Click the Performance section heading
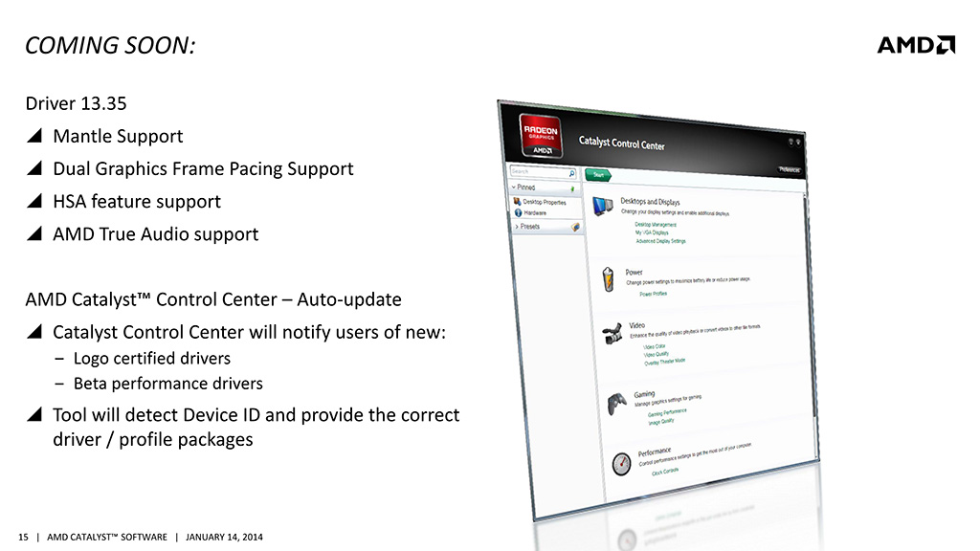980x551 pixels. click(x=655, y=452)
